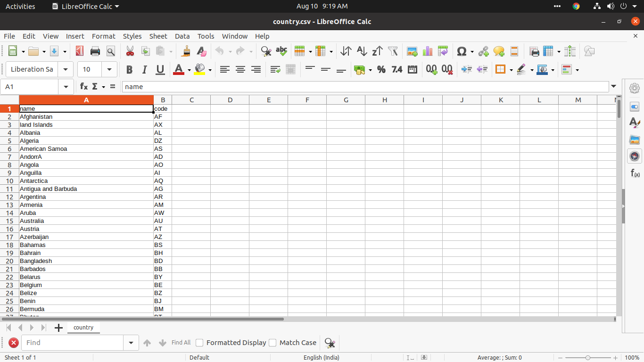Apply percent format to the cell
Screen dimensions: 644x362
(x=381, y=69)
